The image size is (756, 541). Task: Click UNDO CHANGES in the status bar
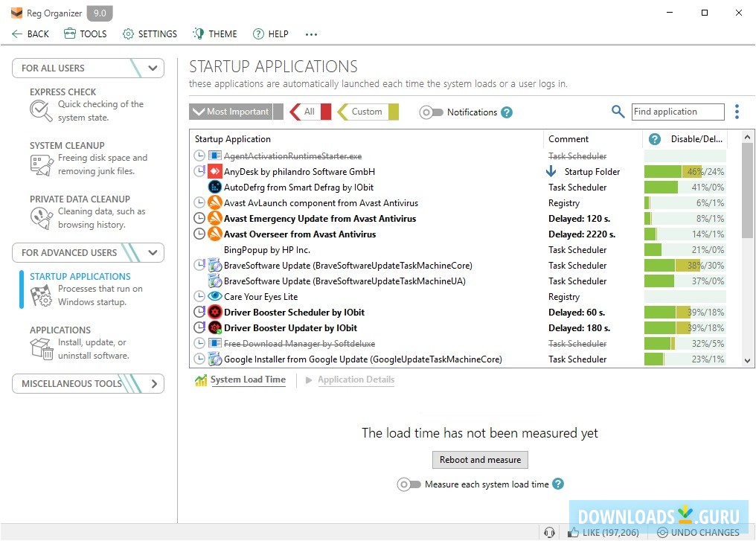(698, 532)
